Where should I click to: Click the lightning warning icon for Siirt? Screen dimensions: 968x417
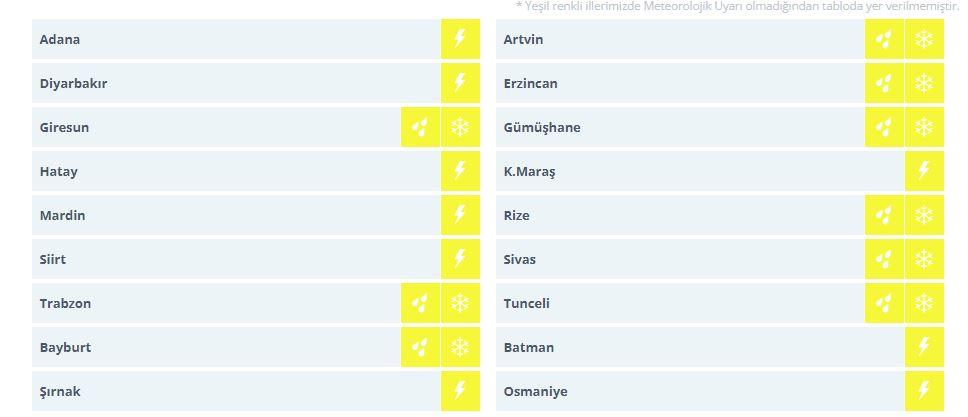pos(460,259)
